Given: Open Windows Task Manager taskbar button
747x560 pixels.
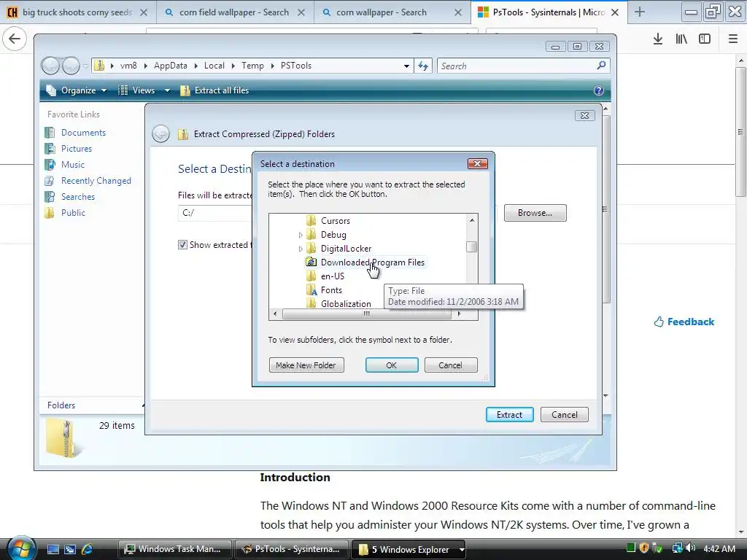Looking at the screenshot, I should click(x=174, y=549).
